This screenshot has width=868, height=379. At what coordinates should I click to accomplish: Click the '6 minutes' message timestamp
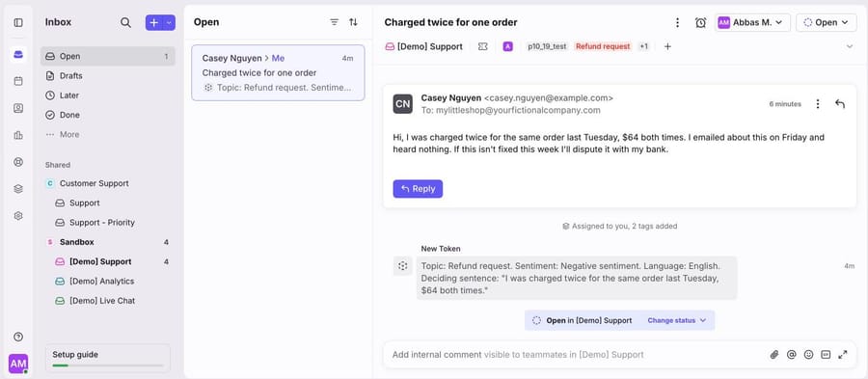pos(785,104)
